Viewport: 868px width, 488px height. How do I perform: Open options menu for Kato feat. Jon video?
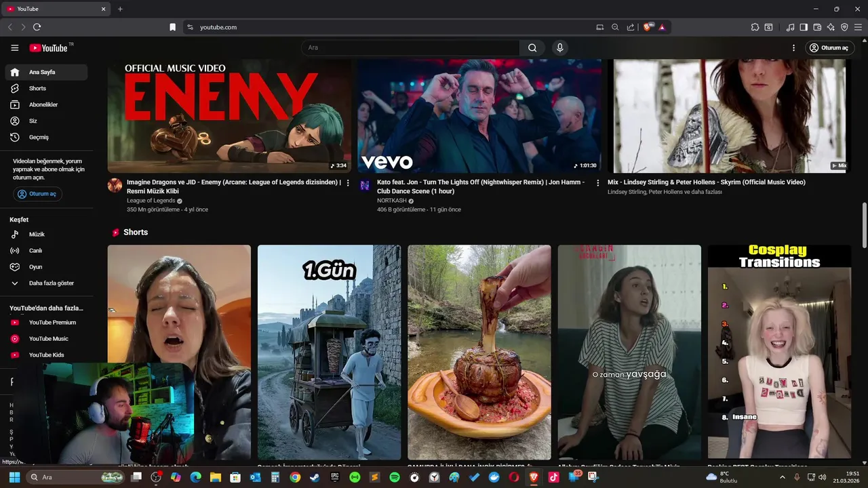pyautogui.click(x=597, y=183)
